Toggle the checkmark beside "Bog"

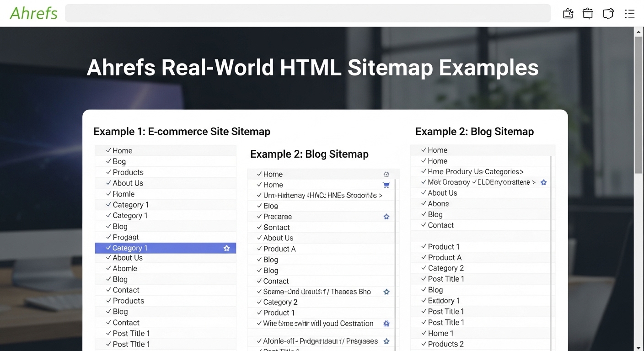coord(108,161)
